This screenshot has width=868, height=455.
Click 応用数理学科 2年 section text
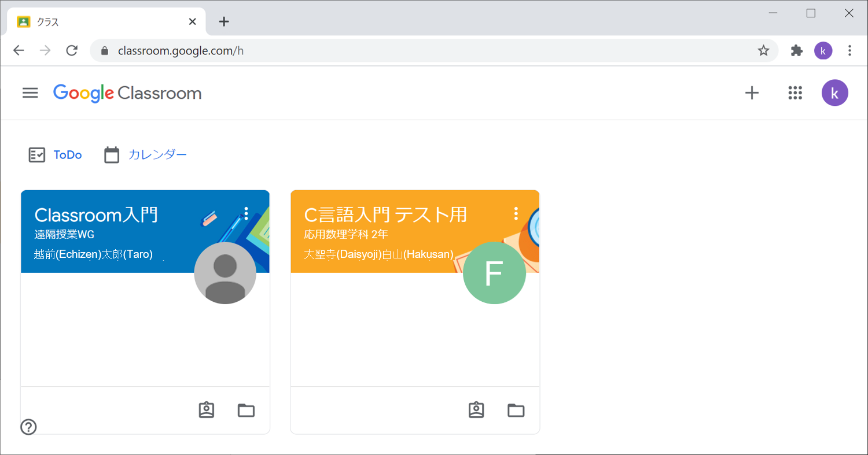click(x=346, y=235)
